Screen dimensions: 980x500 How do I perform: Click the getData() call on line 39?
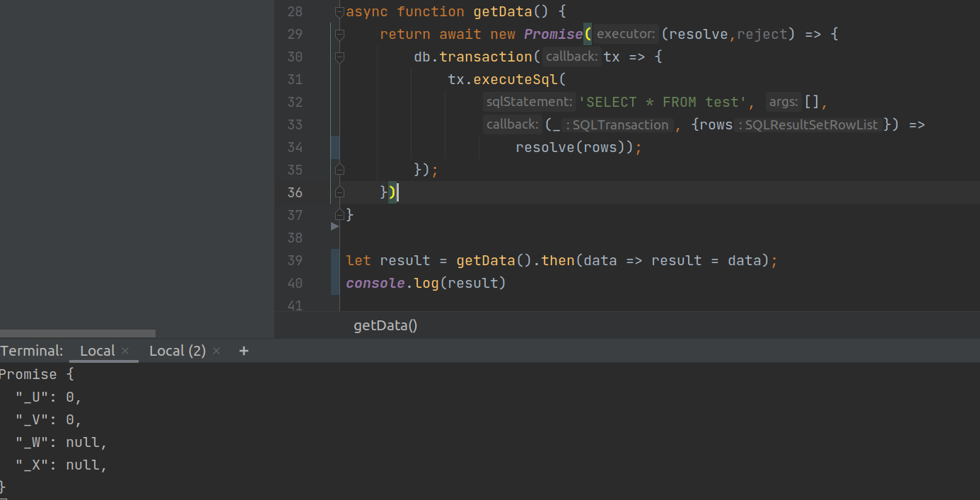point(494,260)
